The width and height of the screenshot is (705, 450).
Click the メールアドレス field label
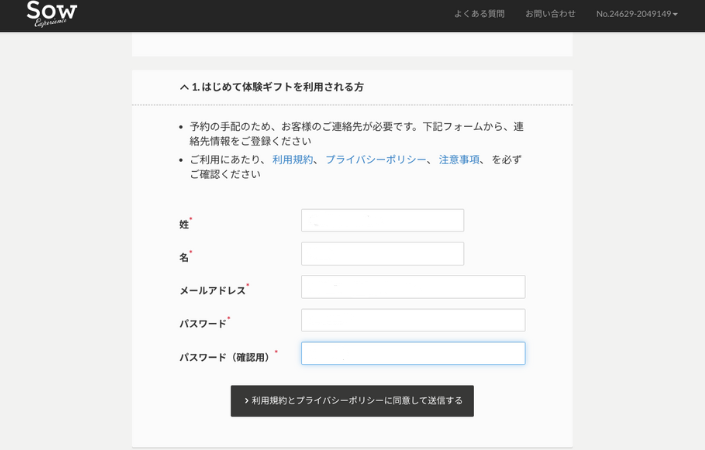click(213, 290)
